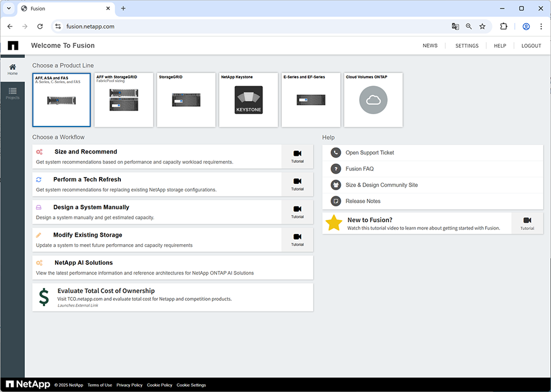The image size is (551, 392).
Task: Open the browser extensions puzzle icon
Action: point(504,26)
